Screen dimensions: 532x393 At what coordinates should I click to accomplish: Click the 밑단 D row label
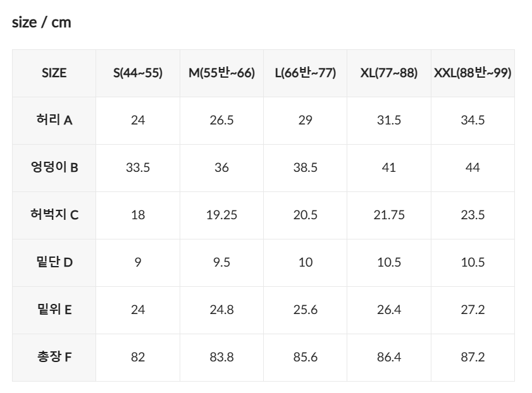[54, 262]
